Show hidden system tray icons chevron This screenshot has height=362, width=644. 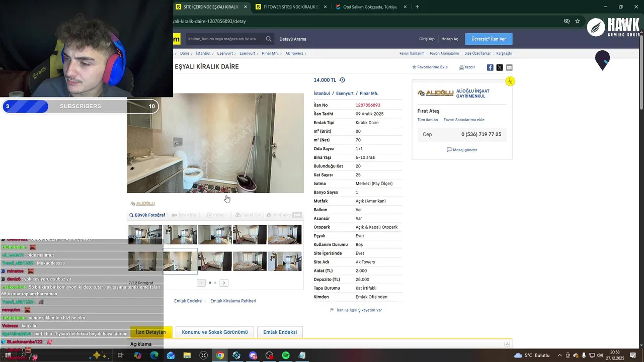[x=559, y=355]
